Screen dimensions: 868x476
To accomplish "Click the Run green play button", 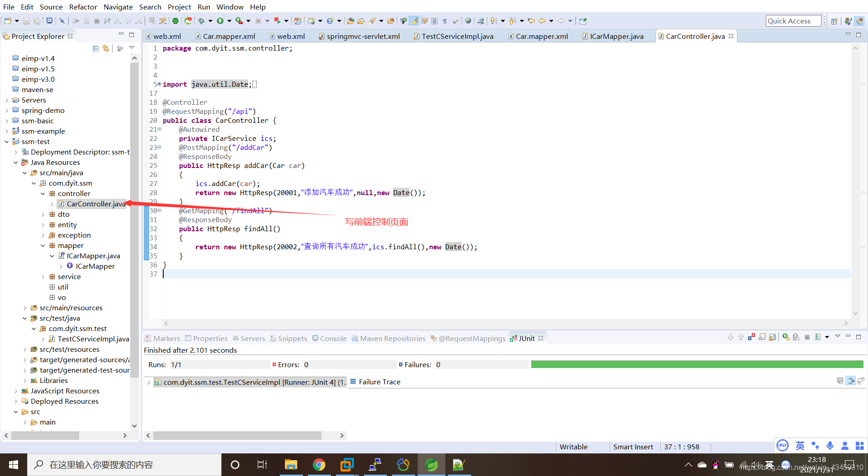I will [220, 21].
